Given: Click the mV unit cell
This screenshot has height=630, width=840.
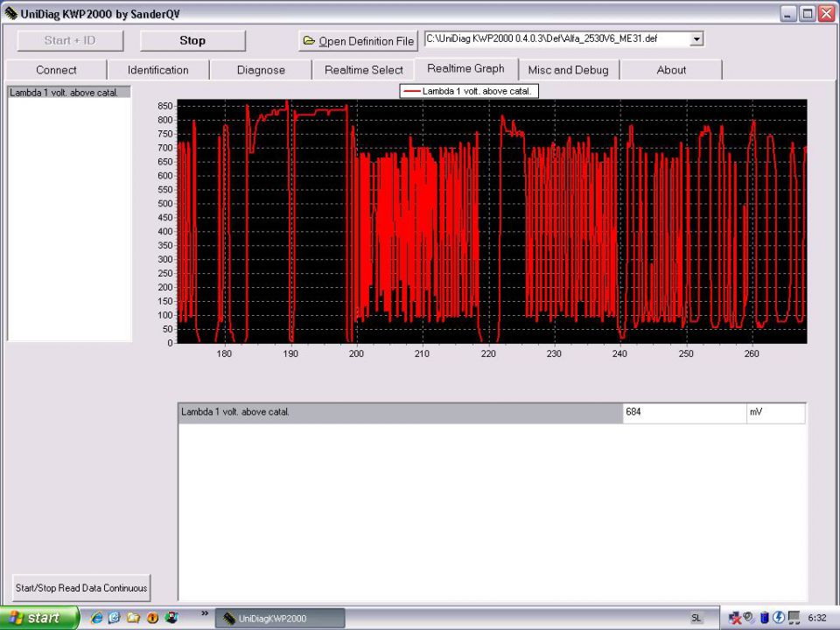Looking at the screenshot, I should (776, 412).
